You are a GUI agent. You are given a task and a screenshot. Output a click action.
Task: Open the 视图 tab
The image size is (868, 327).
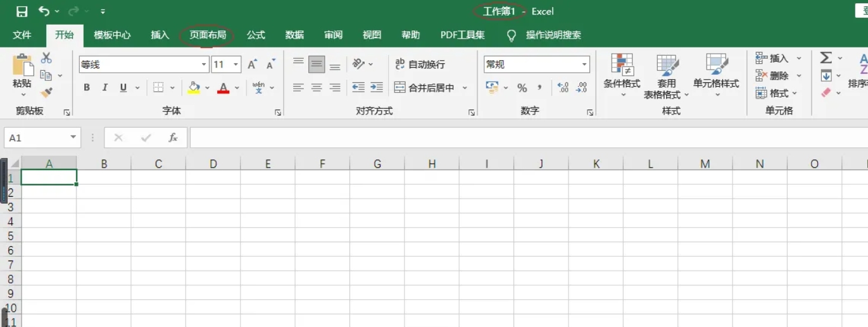point(372,35)
